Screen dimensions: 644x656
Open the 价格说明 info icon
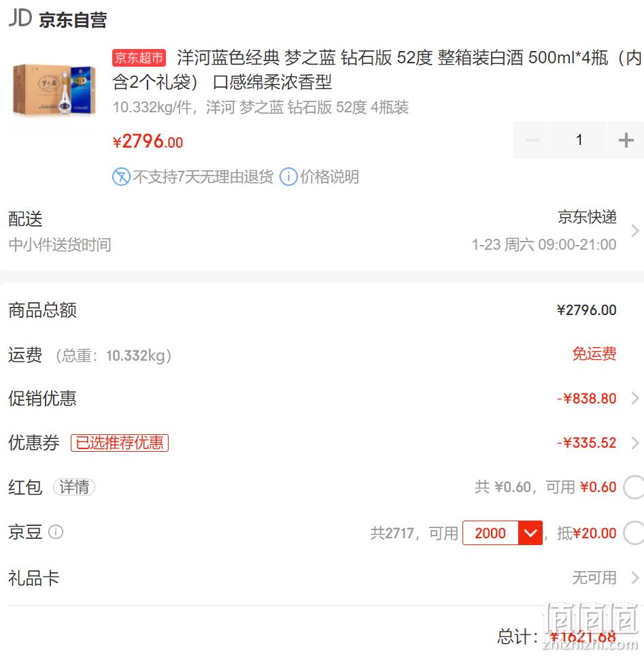288,176
